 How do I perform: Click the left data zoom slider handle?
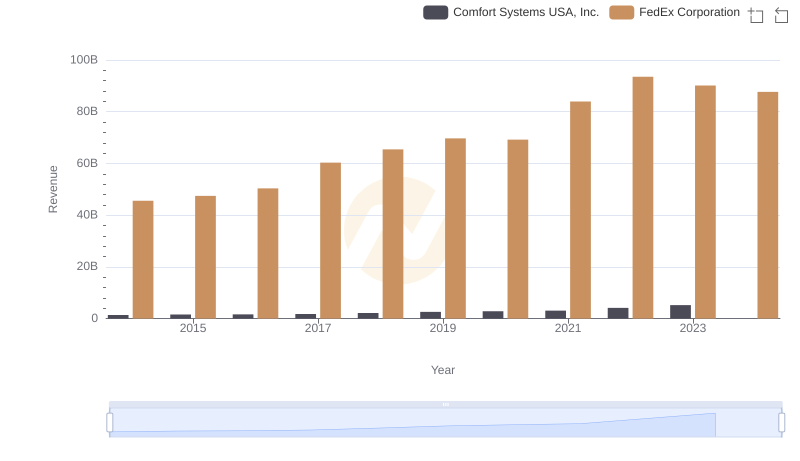tap(110, 423)
